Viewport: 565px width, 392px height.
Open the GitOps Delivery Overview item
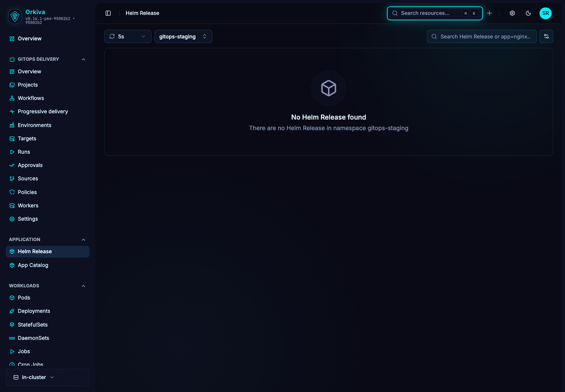click(x=47, y=72)
